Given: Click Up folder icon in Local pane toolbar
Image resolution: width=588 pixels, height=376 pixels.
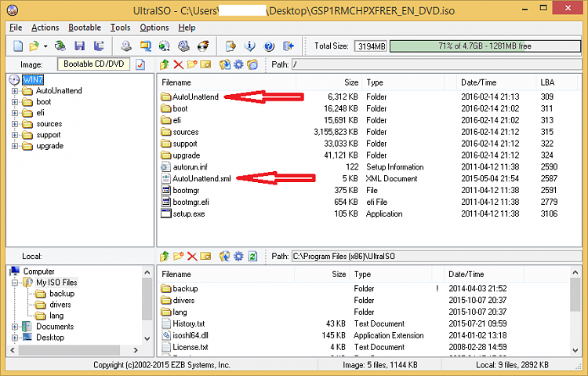Looking at the screenshot, I should coord(165,256).
